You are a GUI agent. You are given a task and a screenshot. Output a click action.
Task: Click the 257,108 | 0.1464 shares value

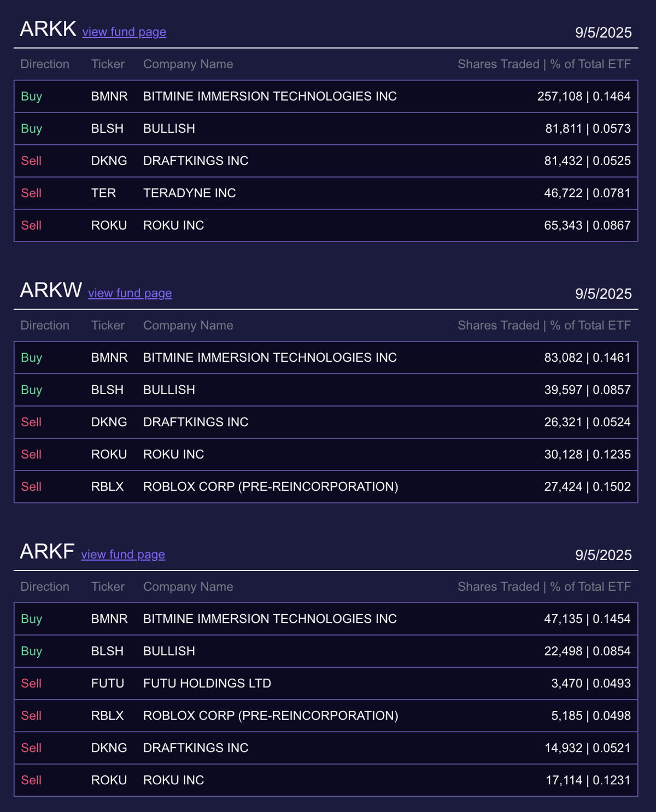(584, 97)
